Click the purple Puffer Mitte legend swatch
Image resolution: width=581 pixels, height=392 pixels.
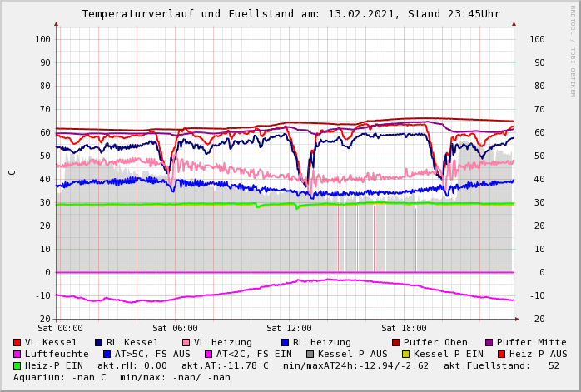[x=489, y=342]
